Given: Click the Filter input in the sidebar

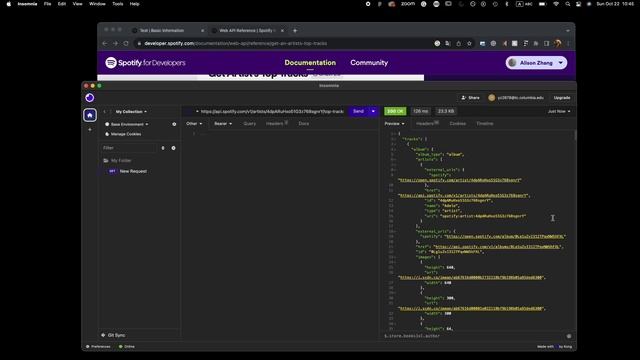Looking at the screenshot, I should point(129,148).
